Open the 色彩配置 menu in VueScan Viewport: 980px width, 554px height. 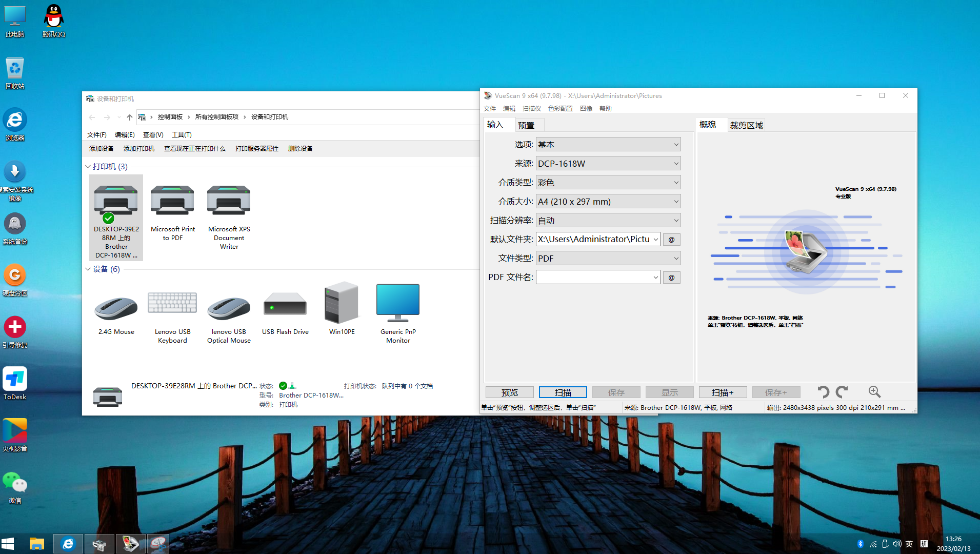pos(561,109)
